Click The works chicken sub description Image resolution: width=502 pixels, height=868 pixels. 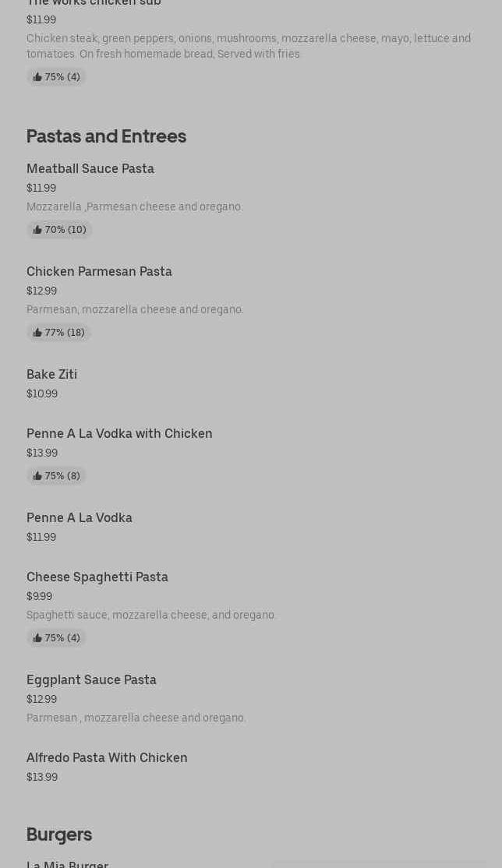tap(249, 46)
